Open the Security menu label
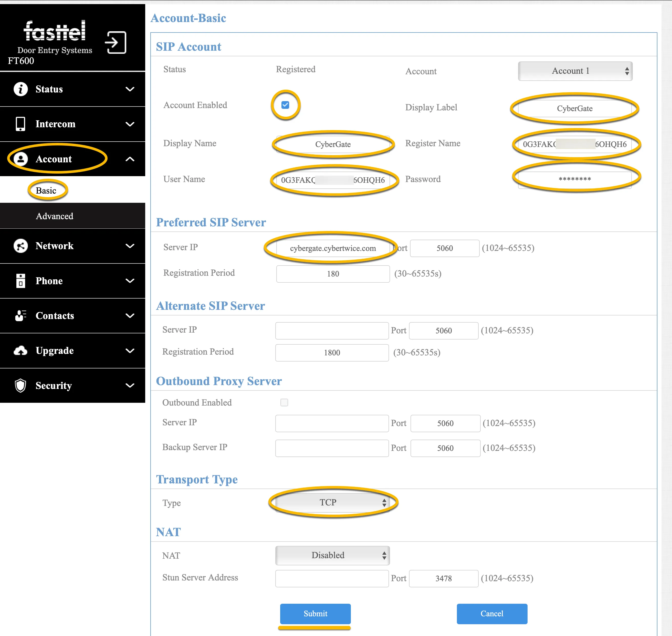672x636 pixels. coord(54,386)
